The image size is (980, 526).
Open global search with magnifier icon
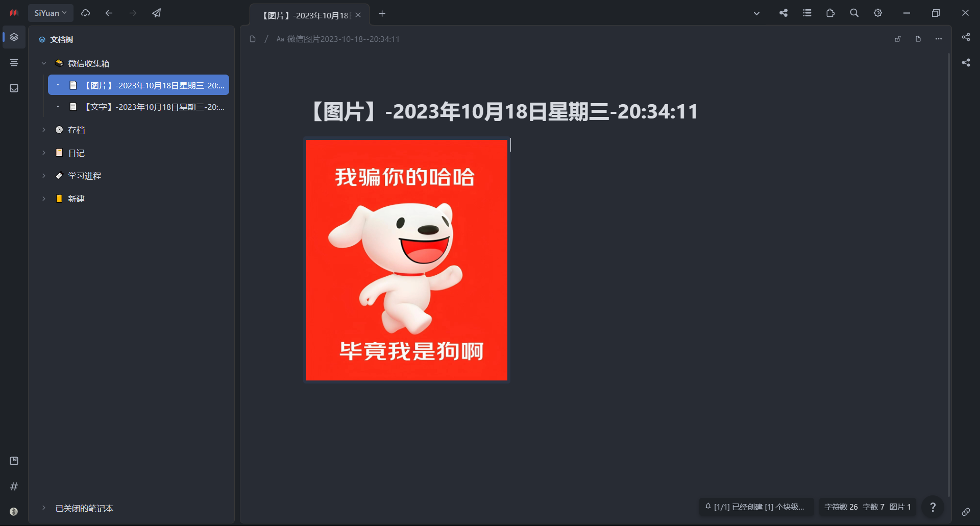click(854, 13)
